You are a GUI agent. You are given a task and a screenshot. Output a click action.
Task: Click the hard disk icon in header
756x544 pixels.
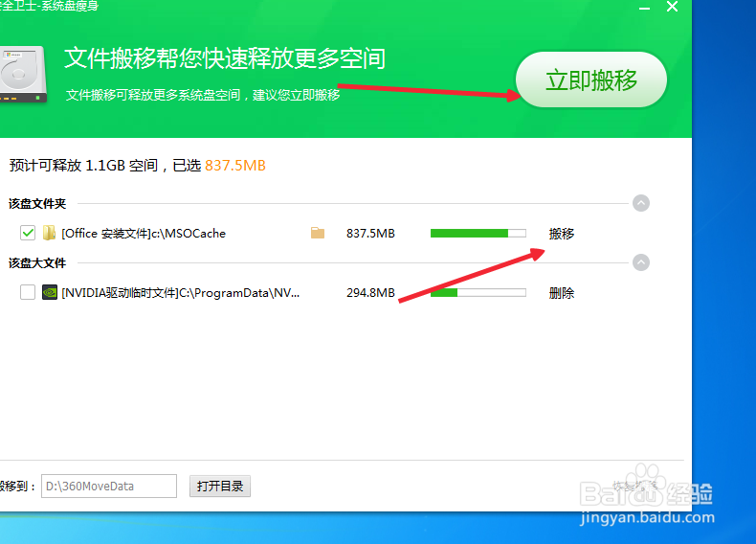pyautogui.click(x=23, y=74)
